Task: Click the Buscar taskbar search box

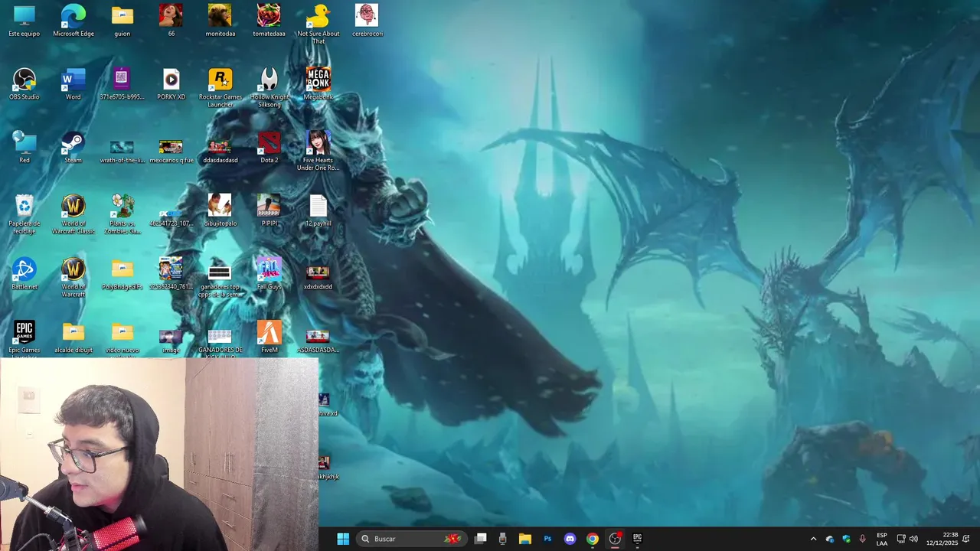Action: [x=412, y=539]
